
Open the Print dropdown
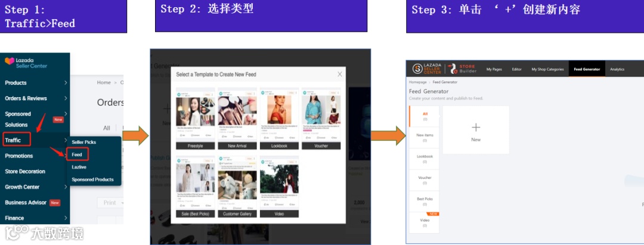111,203
